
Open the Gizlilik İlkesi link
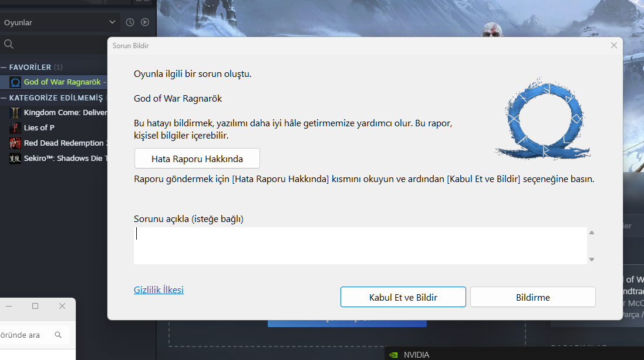(x=159, y=290)
